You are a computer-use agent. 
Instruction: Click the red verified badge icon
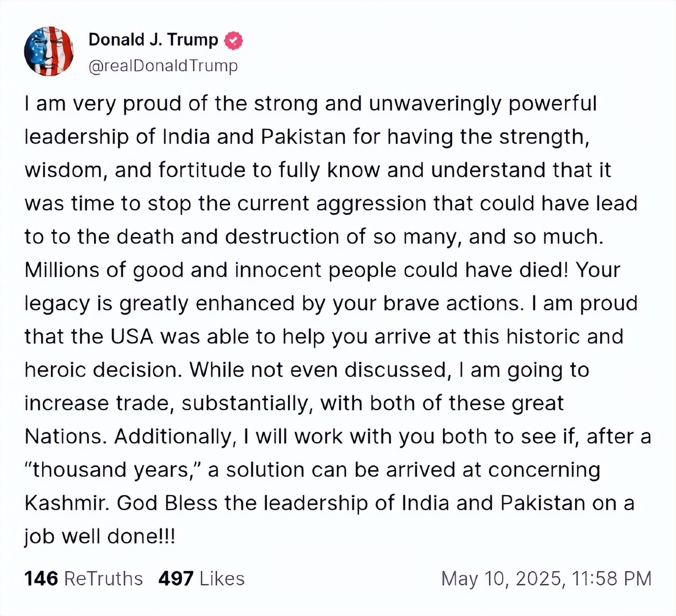[233, 41]
